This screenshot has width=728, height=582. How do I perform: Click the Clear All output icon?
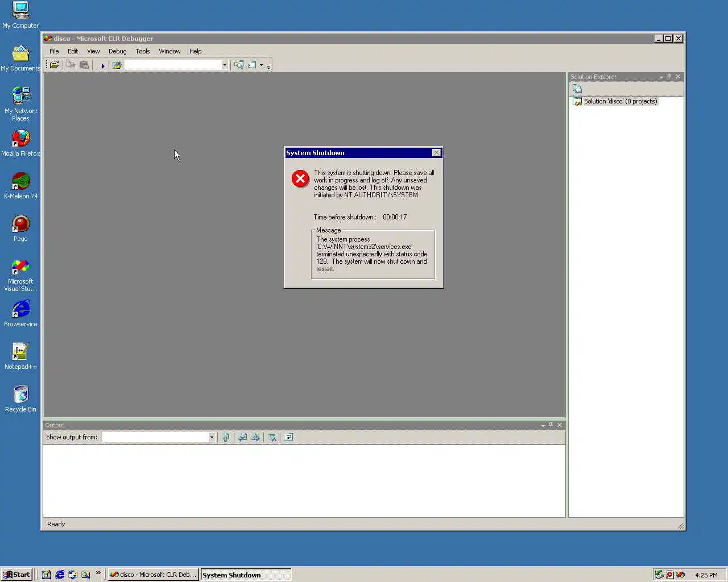[272, 437]
